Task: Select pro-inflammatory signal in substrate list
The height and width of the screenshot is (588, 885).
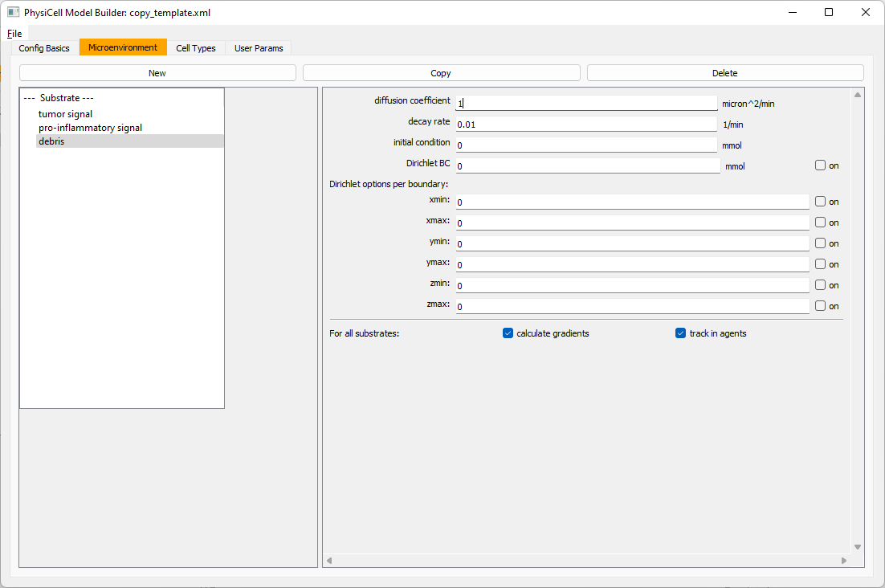Action: [90, 128]
